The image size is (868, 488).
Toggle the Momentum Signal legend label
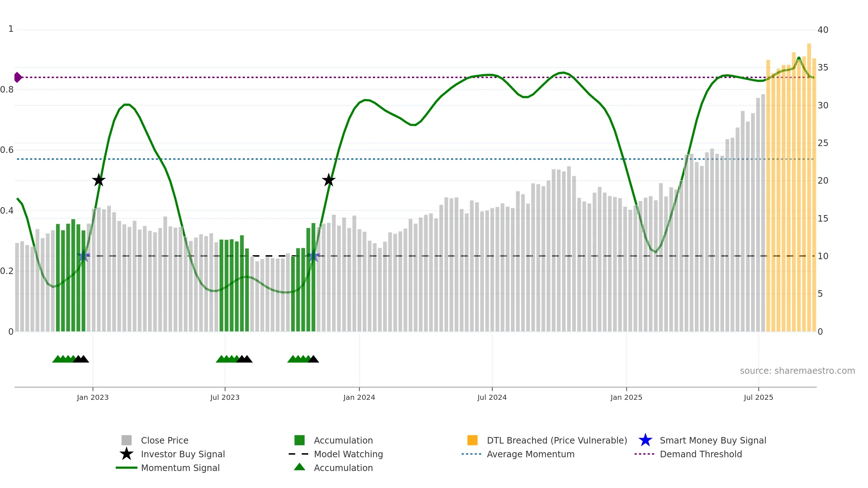point(180,468)
